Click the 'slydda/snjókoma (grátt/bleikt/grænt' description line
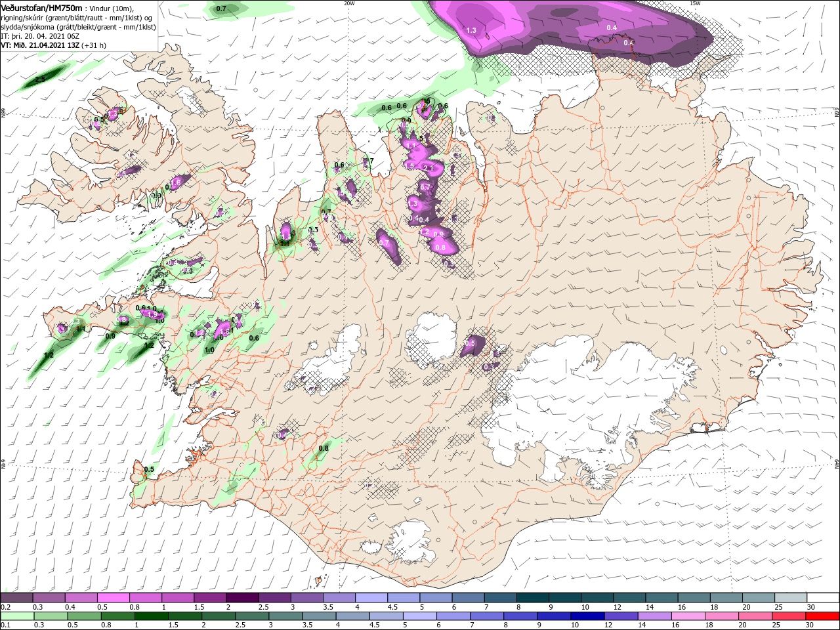 (77, 27)
